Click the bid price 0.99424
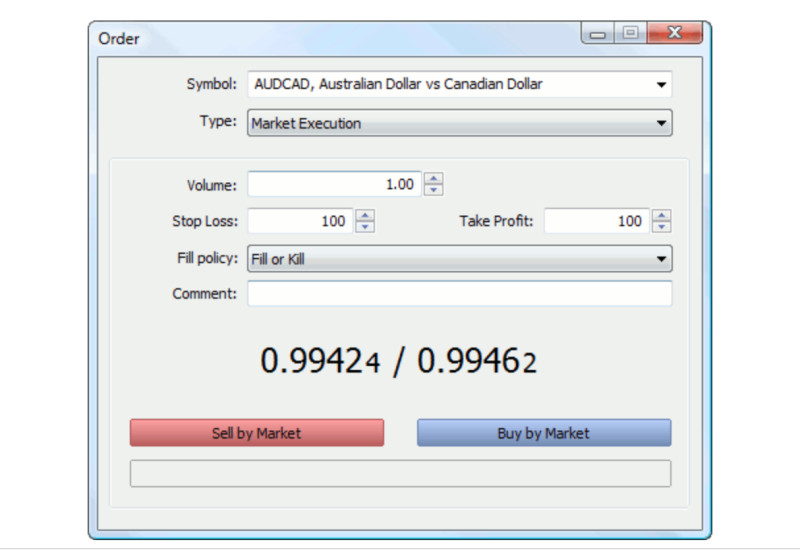 click(x=320, y=361)
